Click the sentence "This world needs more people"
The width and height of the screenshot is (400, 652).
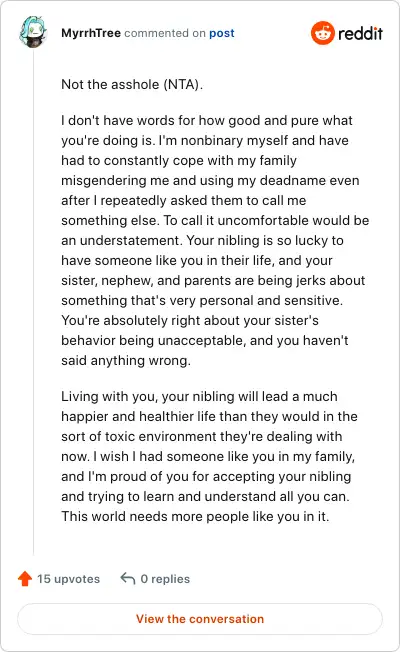coord(195,516)
